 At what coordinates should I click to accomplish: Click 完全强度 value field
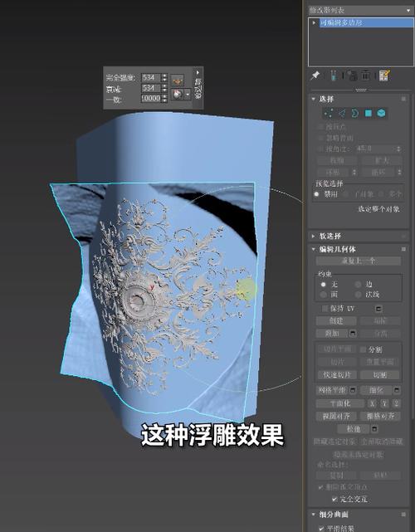[151, 78]
